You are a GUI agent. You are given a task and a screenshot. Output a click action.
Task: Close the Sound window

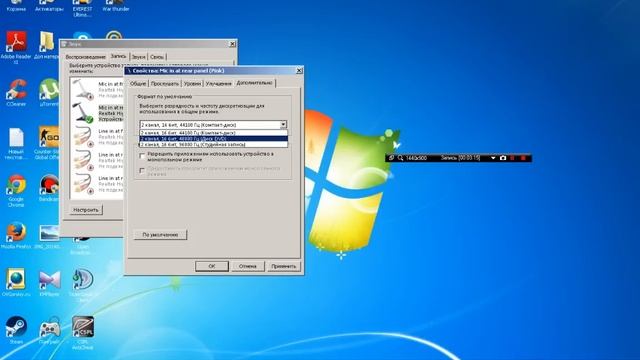(232, 44)
